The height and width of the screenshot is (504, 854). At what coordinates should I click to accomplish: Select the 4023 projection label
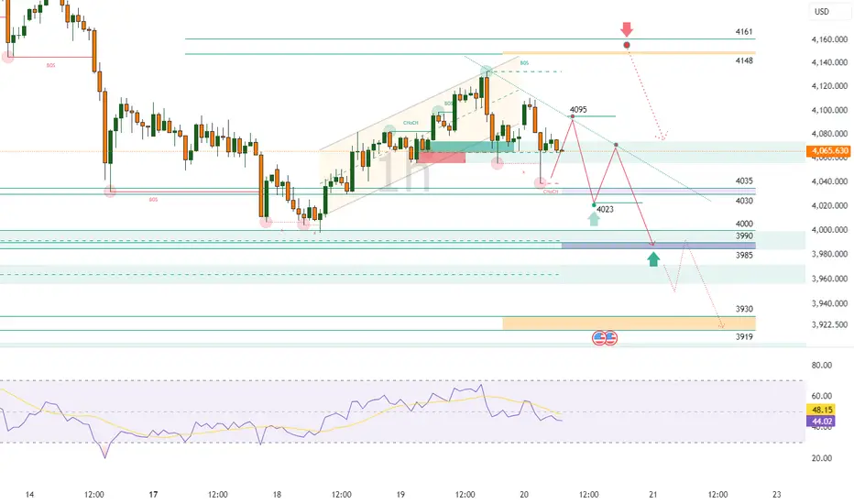pos(605,209)
